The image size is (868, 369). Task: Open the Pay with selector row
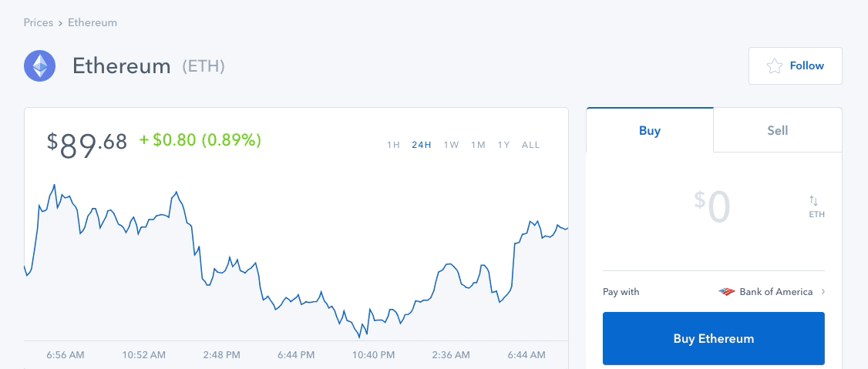click(714, 291)
